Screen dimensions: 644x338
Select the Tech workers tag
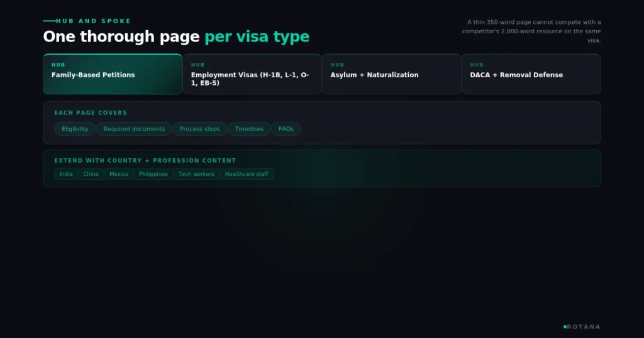[x=196, y=174]
